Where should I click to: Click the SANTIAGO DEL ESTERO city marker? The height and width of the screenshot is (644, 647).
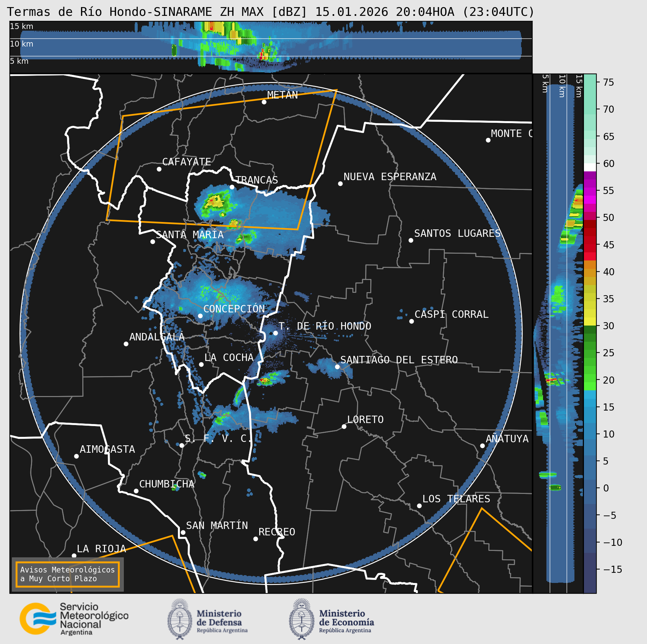(x=337, y=367)
